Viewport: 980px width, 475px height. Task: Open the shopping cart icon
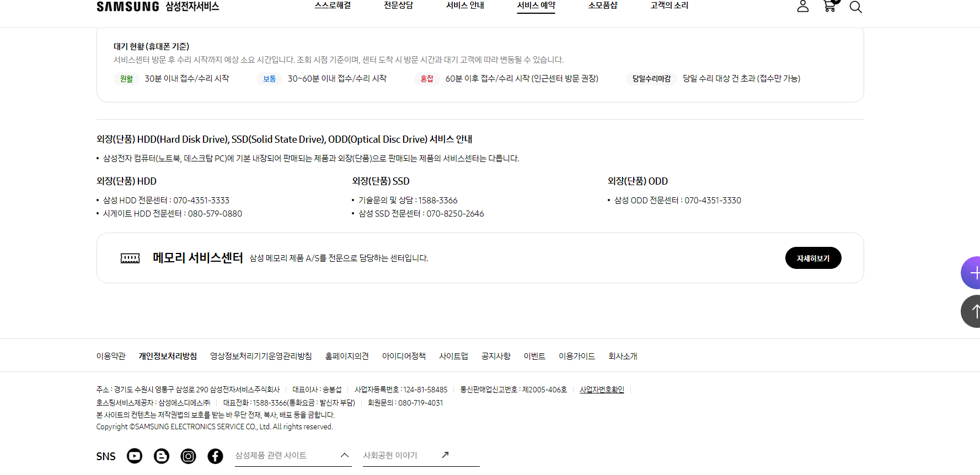pyautogui.click(x=829, y=6)
